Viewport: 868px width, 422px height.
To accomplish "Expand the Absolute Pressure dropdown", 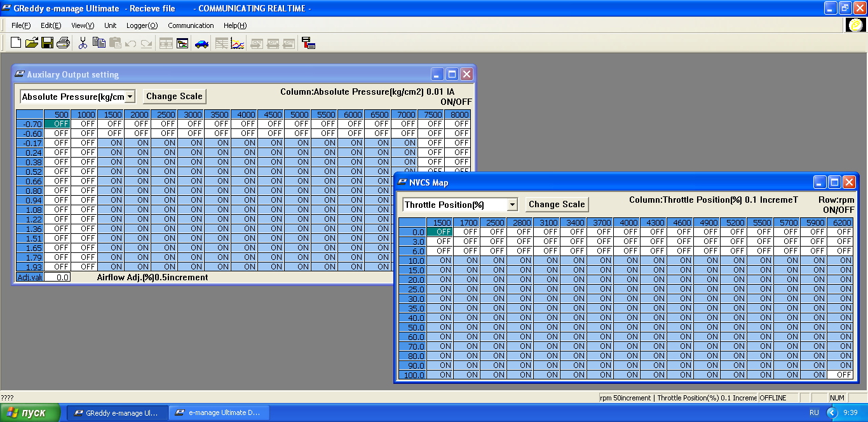I will pyautogui.click(x=130, y=97).
